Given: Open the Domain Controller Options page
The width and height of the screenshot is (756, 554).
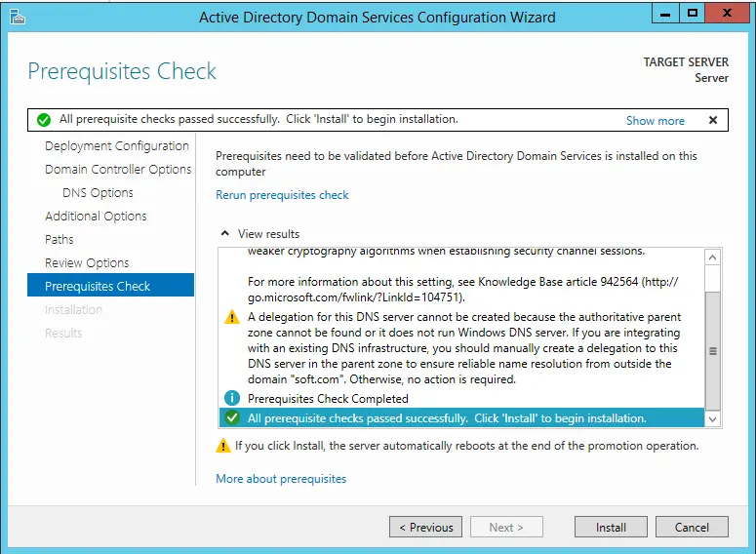Looking at the screenshot, I should tap(118, 170).
